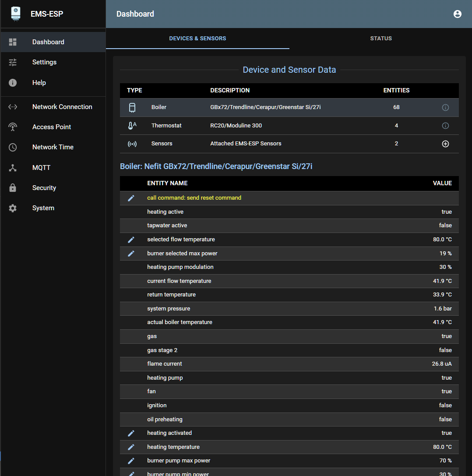Edit the heating activated setting
The image size is (472, 476).
point(130,433)
